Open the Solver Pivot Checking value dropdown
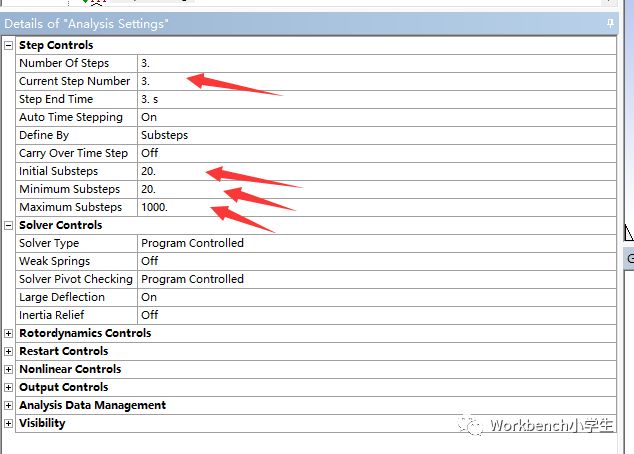 pyautogui.click(x=377, y=279)
